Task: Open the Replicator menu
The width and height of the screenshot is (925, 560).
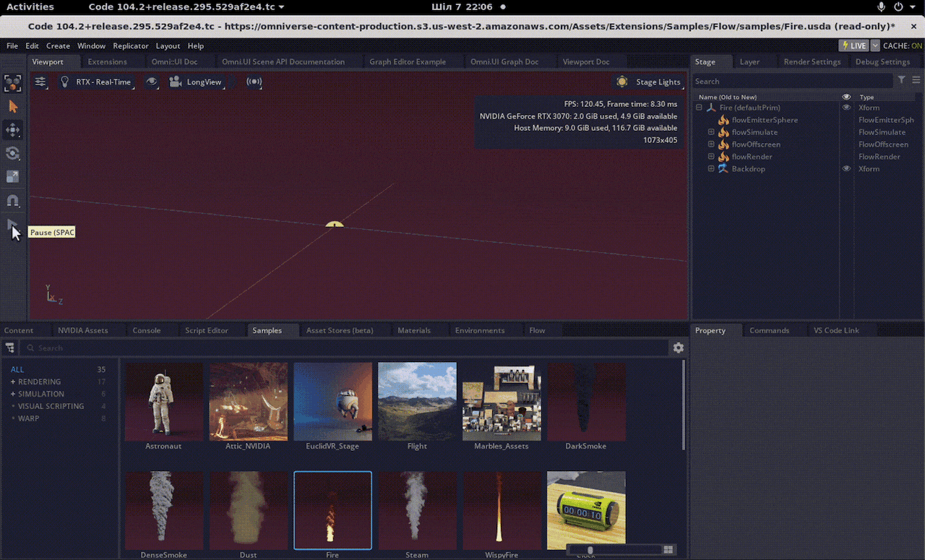Action: [130, 46]
